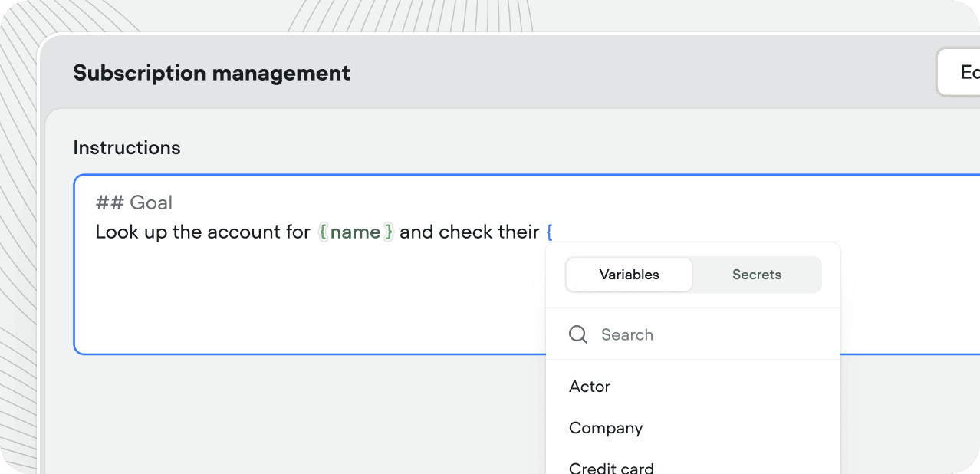This screenshot has height=474, width=980.
Task: Click 'and check their' text
Action: point(469,232)
